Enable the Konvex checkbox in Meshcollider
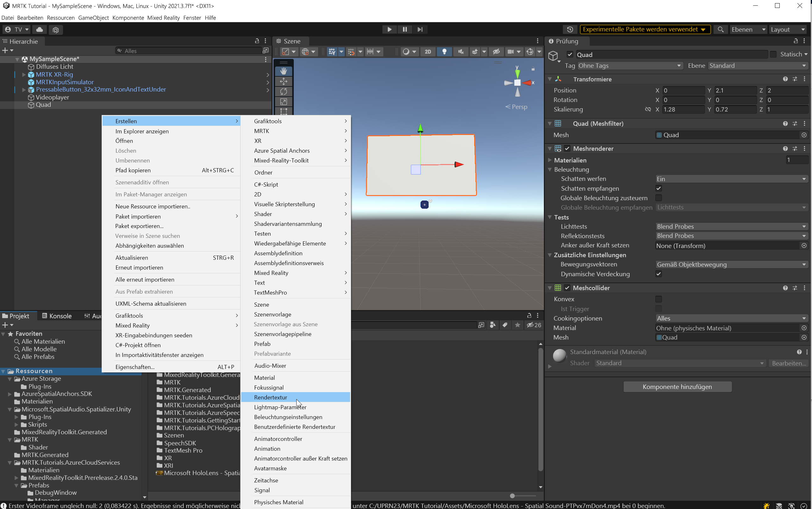Screen dimensions: 812x509 [659, 299]
